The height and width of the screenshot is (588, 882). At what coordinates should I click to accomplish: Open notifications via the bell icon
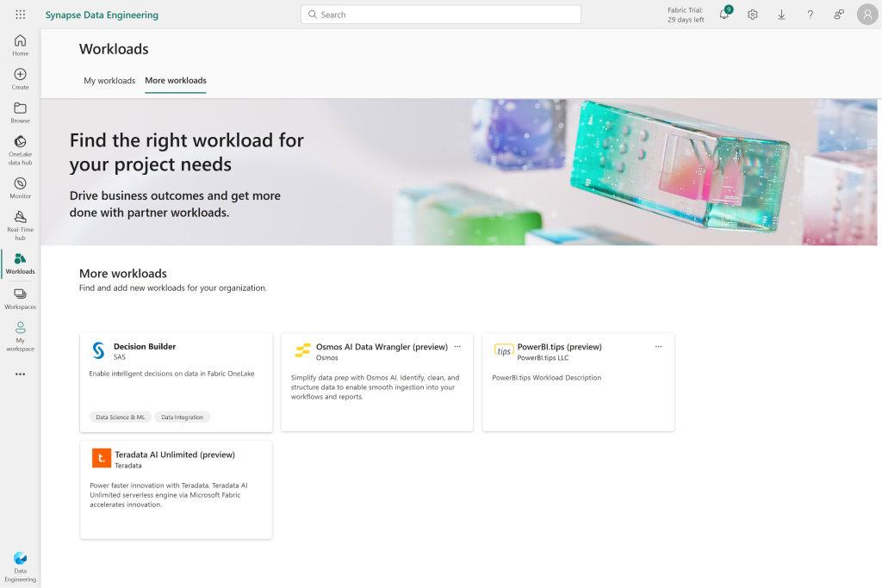[x=724, y=15]
